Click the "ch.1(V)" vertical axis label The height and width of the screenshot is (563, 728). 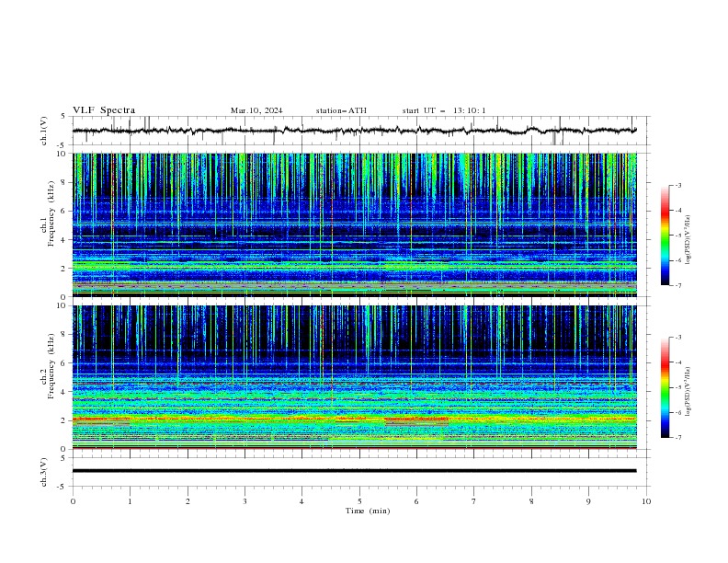pyautogui.click(x=43, y=131)
